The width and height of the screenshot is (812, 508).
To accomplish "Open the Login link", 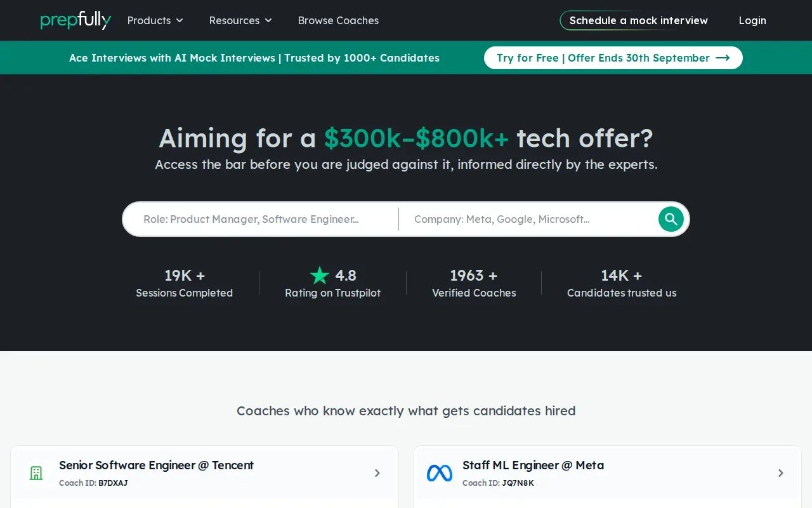I will [752, 20].
